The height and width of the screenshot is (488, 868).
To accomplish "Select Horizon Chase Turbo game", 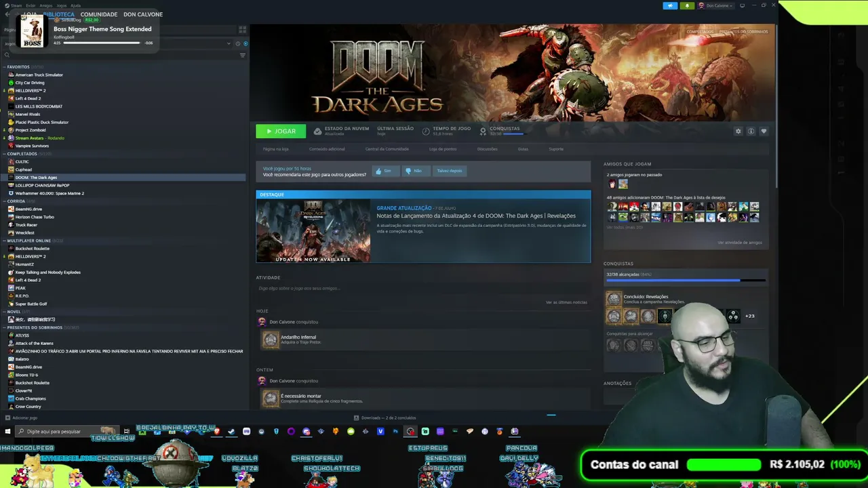I will pyautogui.click(x=35, y=217).
